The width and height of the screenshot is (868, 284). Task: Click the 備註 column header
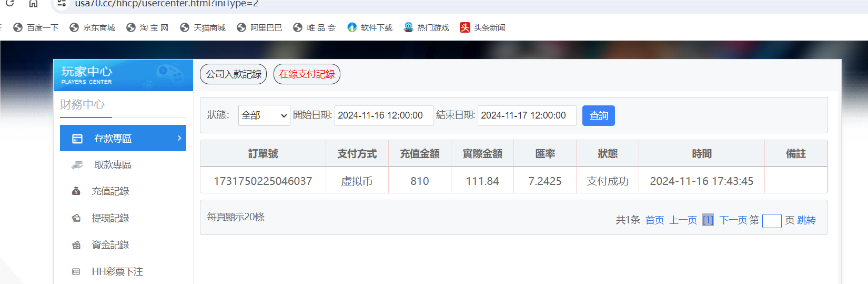(796, 154)
